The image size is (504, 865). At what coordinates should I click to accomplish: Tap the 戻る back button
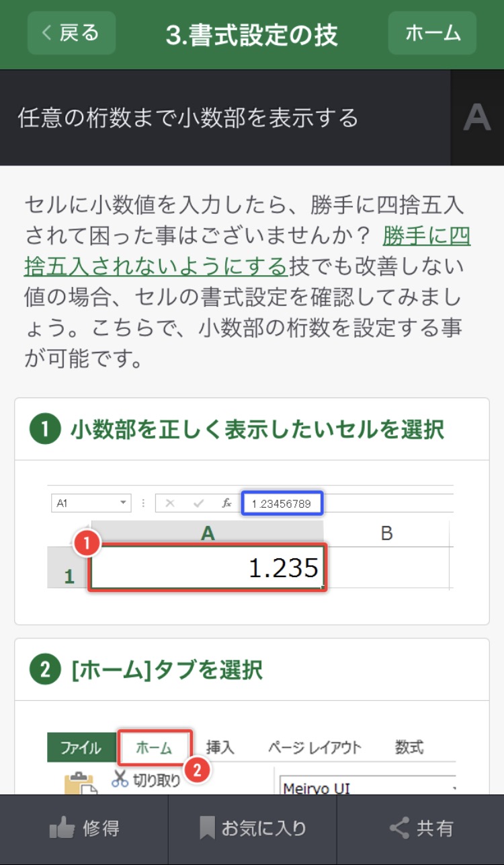(x=71, y=33)
